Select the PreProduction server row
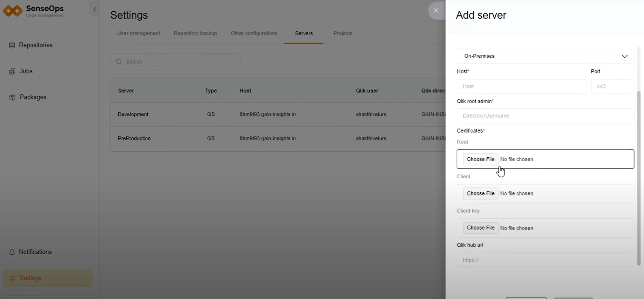Image resolution: width=644 pixels, height=299 pixels. point(278,139)
